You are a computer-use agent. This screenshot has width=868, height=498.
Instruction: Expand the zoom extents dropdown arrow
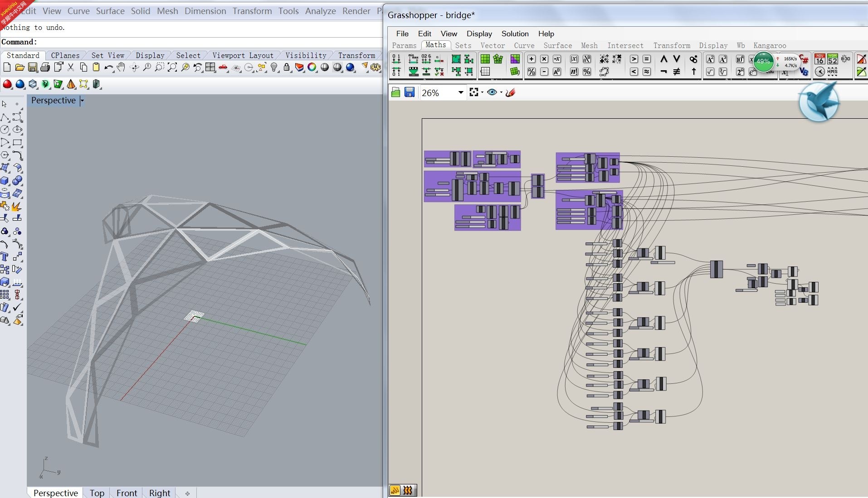coord(482,92)
